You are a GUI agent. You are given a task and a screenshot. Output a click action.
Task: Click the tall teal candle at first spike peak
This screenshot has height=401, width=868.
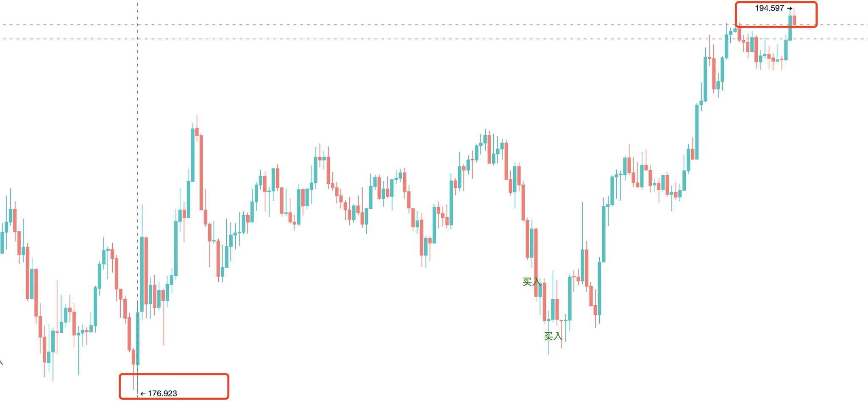coord(192,155)
